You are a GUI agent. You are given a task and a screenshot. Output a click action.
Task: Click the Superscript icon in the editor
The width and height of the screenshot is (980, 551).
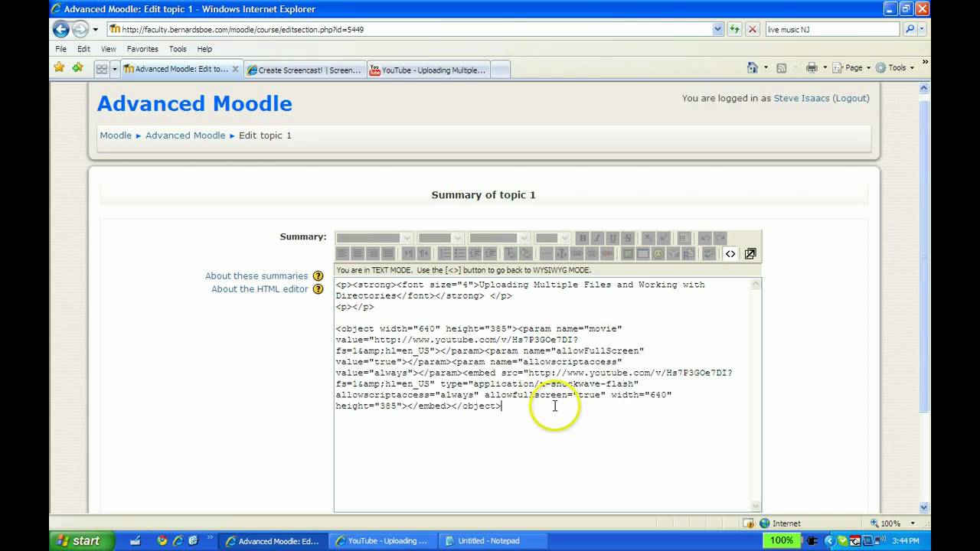663,238
